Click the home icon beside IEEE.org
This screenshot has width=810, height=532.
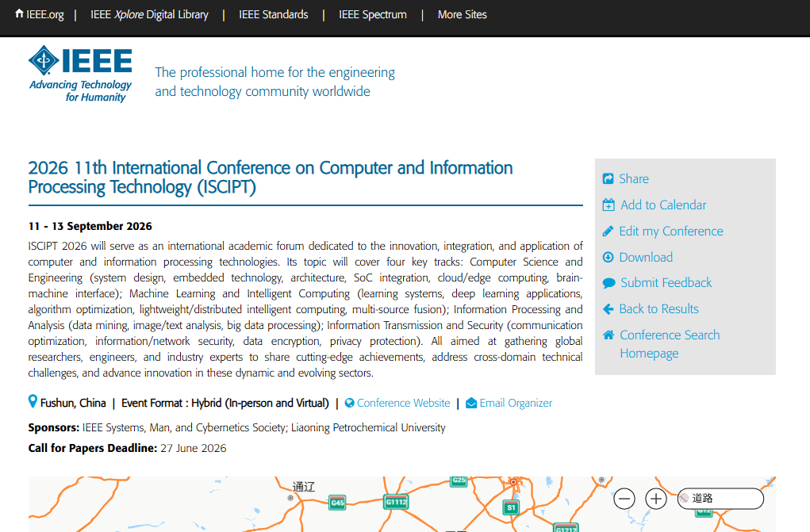coord(19,13)
